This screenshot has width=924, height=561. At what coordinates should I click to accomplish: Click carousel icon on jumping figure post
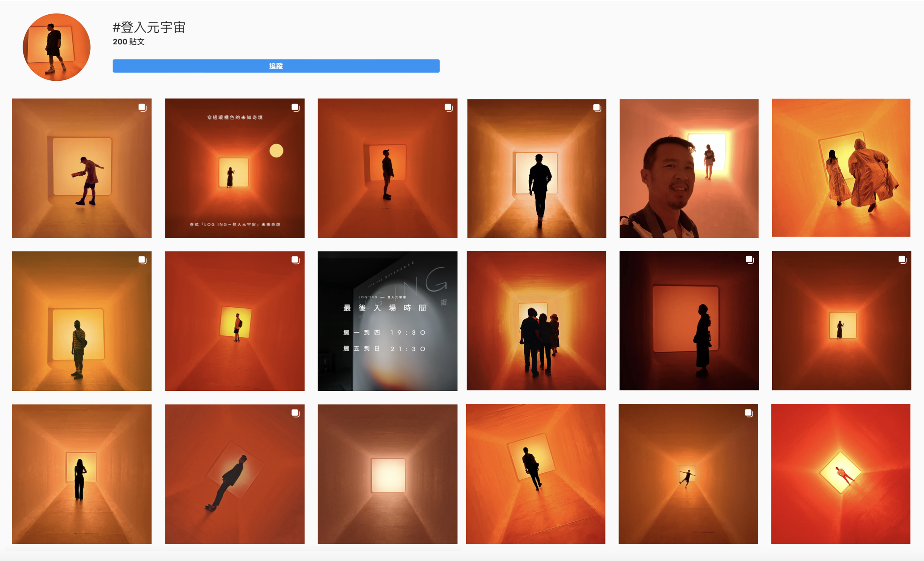coord(748,413)
